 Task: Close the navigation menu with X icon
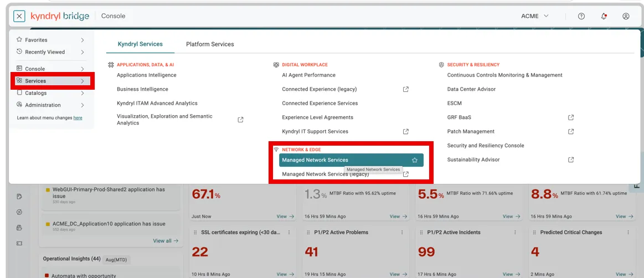click(x=19, y=16)
